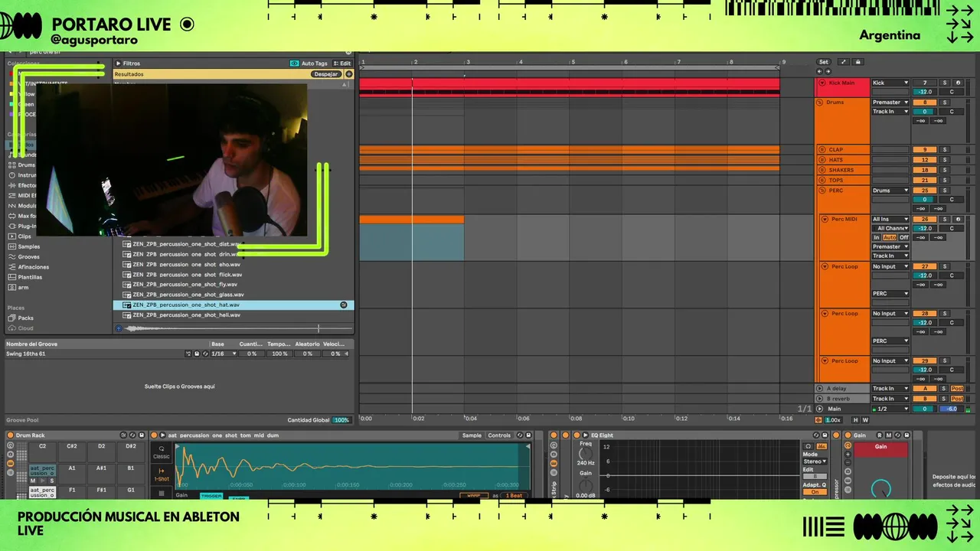Switch to the Sample tab in Simpler

(472, 435)
